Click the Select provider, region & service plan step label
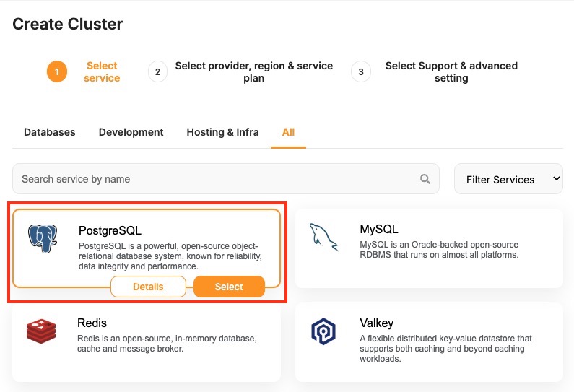The height and width of the screenshot is (392, 574). coord(253,71)
